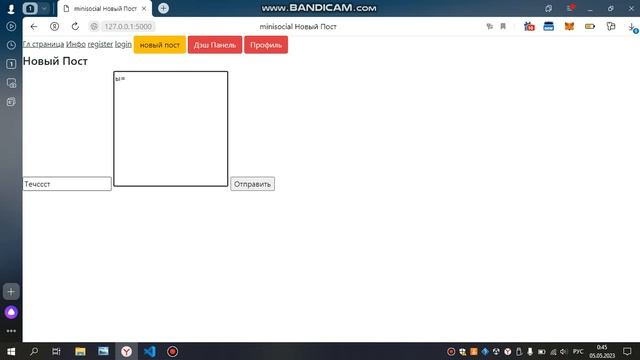Open Bandicam recorder on taskbar
640x360 pixels.
point(172,351)
